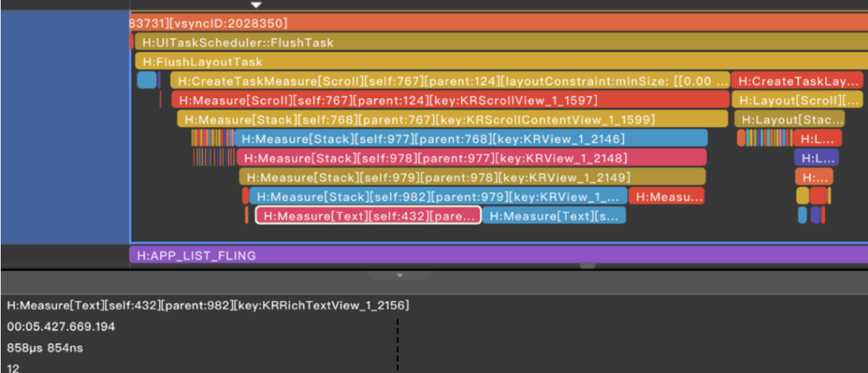Image resolution: width=868 pixels, height=373 pixels.
Task: Click the highlighted Measure[Text][self:432] slice
Action: pos(368,216)
